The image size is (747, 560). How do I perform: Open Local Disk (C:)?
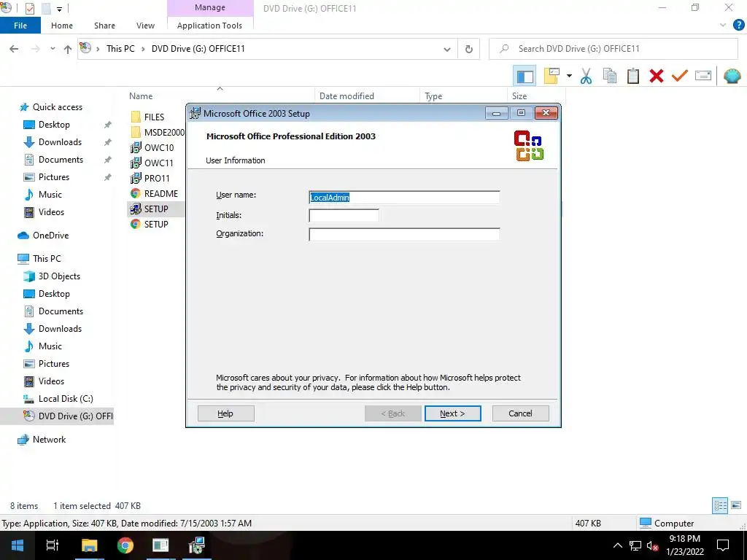click(x=66, y=399)
